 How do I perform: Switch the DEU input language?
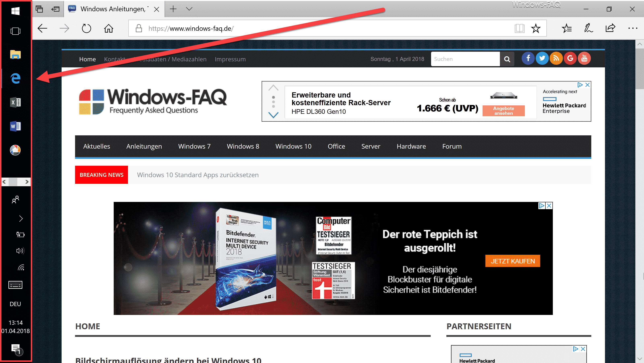[15, 304]
